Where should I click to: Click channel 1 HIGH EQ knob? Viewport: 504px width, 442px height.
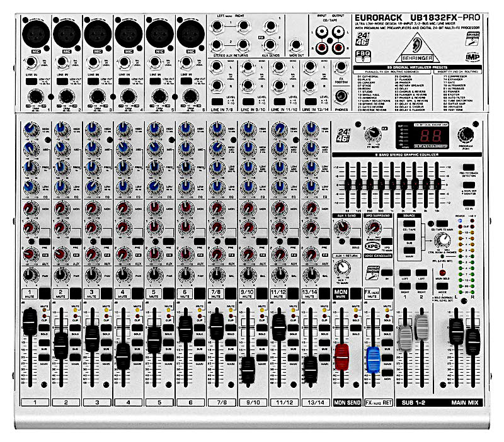[x=31, y=129]
